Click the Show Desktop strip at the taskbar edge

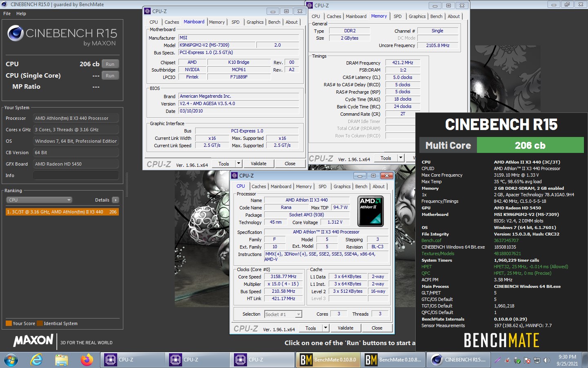585,360
